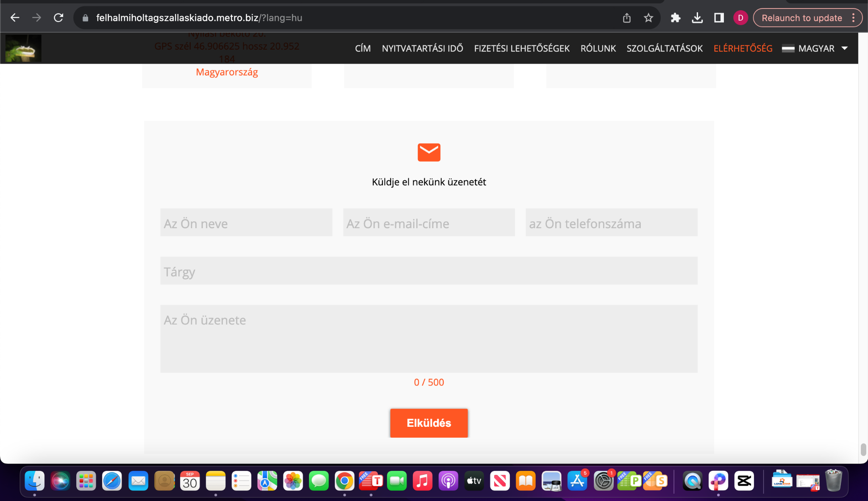This screenshot has width=868, height=501.
Task: Launch Safari from the dock
Action: point(112,481)
